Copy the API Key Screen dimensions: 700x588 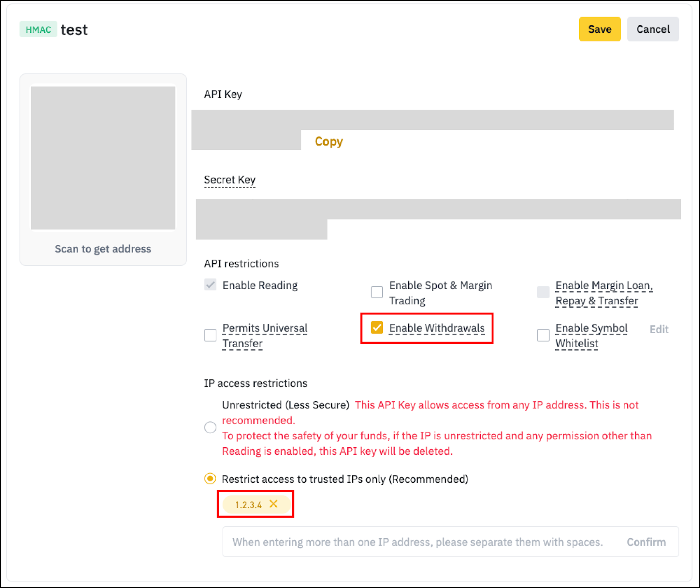pos(329,142)
